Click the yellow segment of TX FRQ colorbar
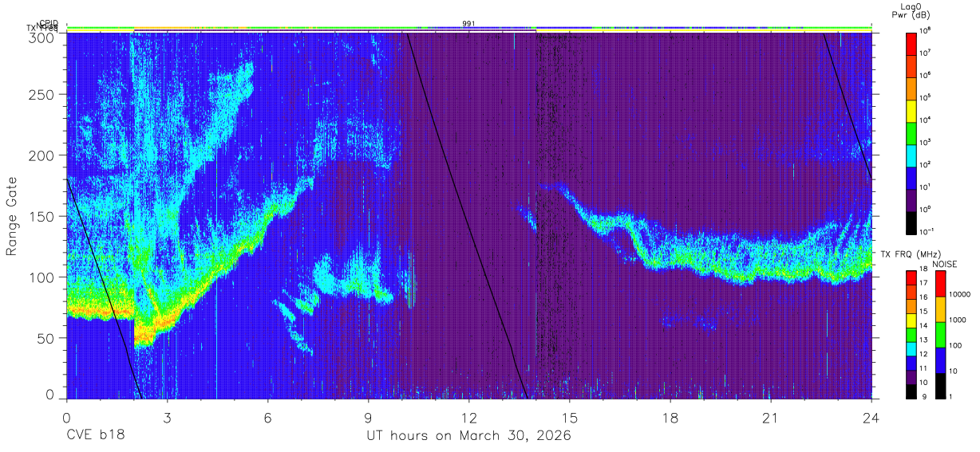The height and width of the screenshot is (452, 980). 912,320
